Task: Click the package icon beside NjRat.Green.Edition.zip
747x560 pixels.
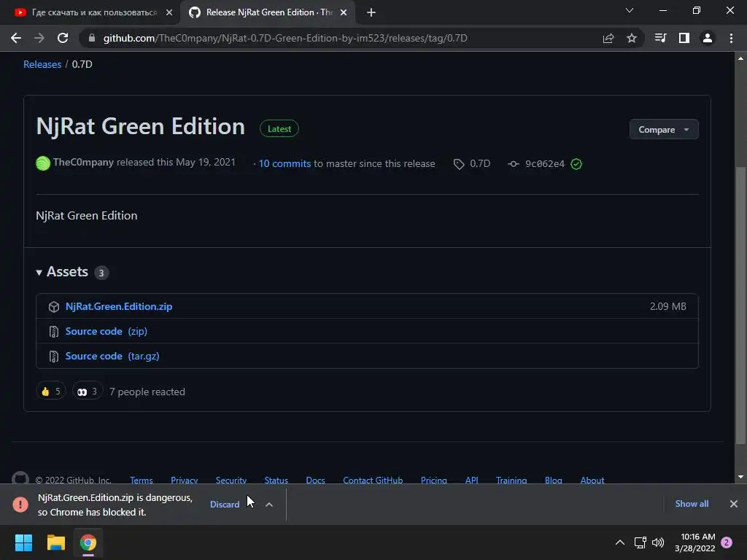Action: point(54,307)
